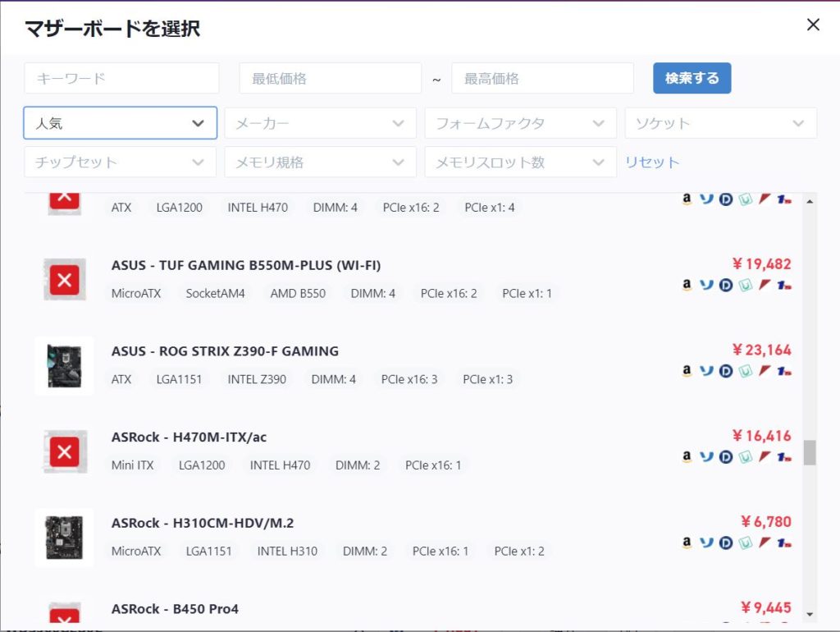Open green square shop icon for H310CM-HDV/M.2
This screenshot has width=840, height=632.
745,543
